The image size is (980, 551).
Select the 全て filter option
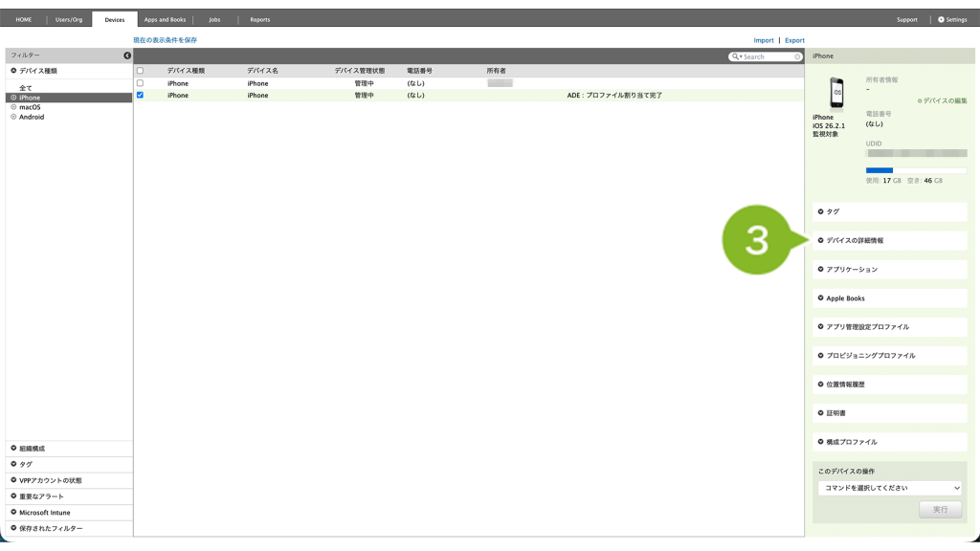point(26,88)
